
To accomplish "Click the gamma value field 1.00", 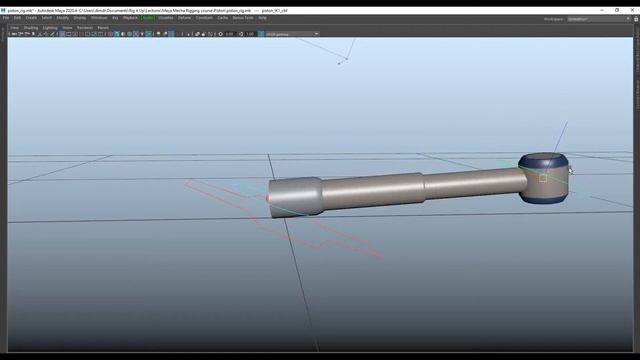I will pos(250,34).
